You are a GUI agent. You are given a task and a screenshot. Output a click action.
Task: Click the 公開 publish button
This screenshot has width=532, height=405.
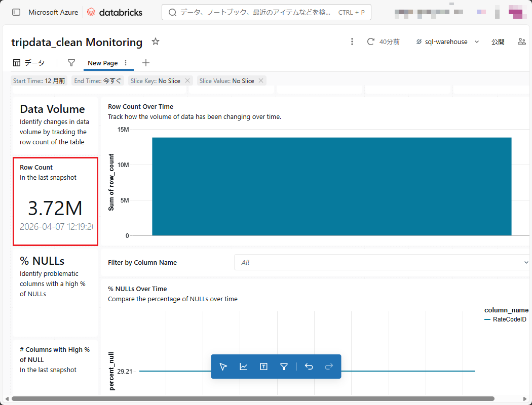coord(498,42)
